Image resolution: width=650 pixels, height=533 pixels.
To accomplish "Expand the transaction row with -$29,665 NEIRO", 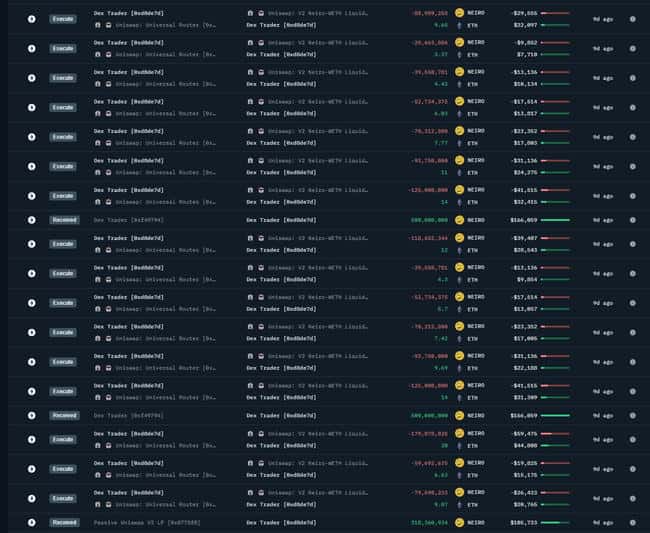I will click(31, 19).
